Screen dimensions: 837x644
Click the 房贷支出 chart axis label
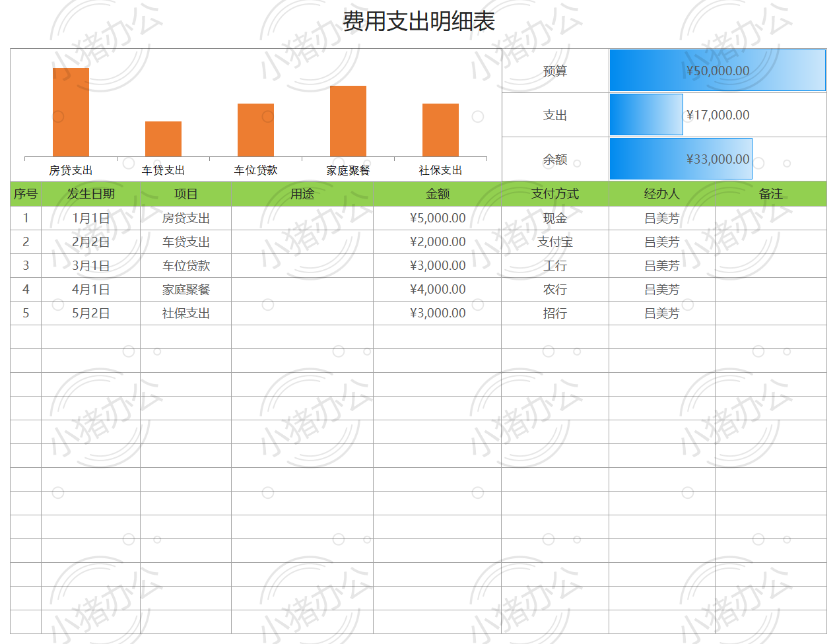71,170
